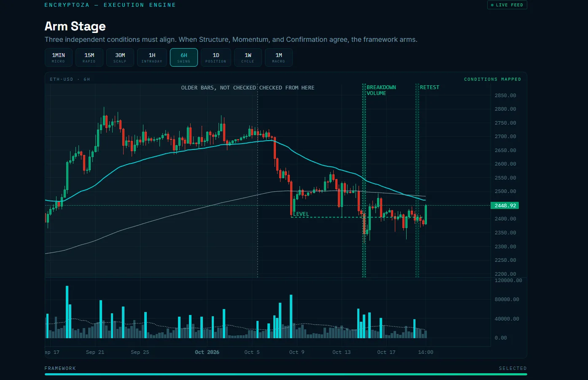Click the FRAMEWORK label above the progress bar
This screenshot has width=588, height=380.
[60, 369]
